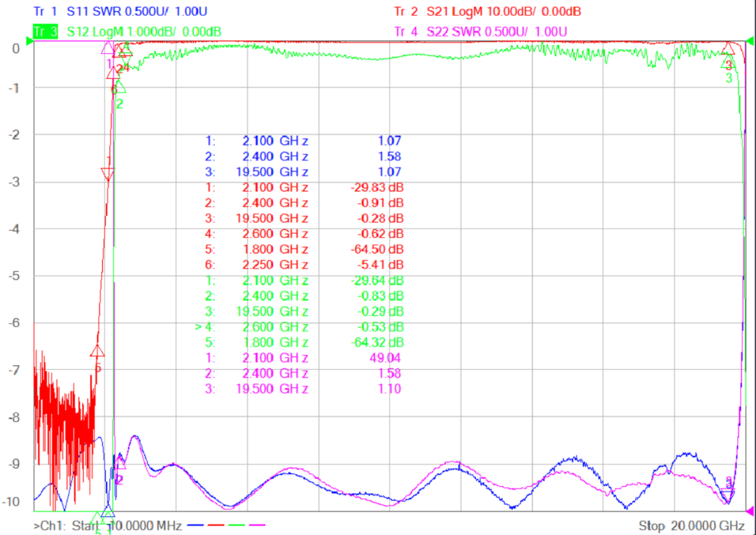
Task: Click the blue legend line beside the Ch1 label
Action: (x=195, y=525)
